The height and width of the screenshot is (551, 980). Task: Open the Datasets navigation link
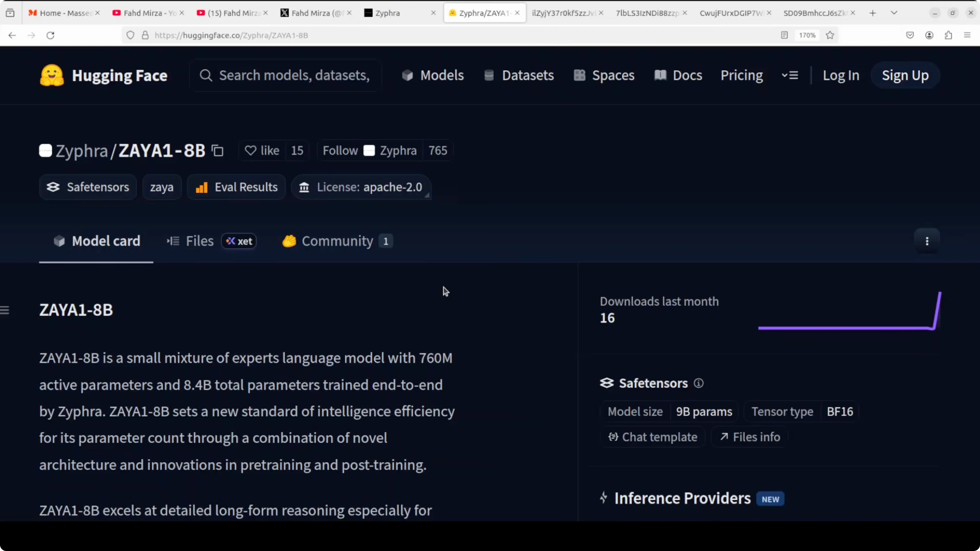[x=519, y=75]
